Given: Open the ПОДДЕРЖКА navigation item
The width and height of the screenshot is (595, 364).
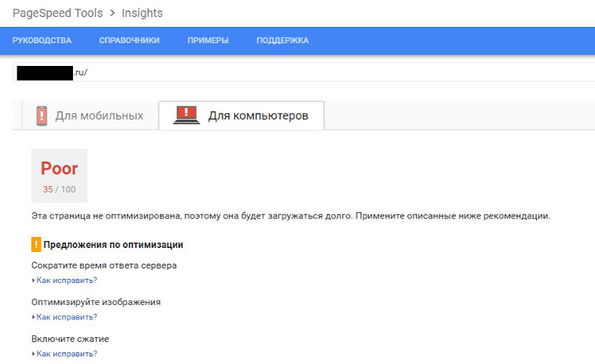Looking at the screenshot, I should point(282,41).
